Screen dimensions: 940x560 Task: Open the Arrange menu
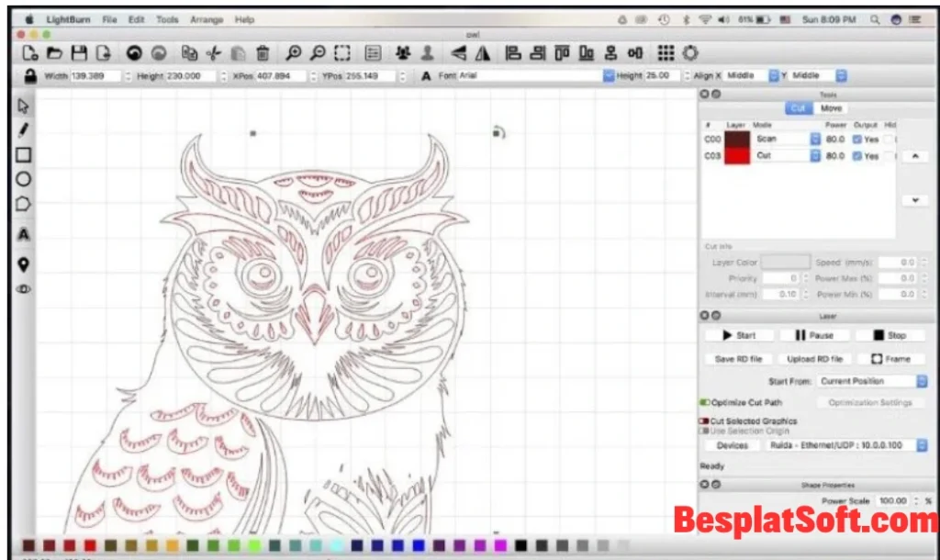[206, 18]
